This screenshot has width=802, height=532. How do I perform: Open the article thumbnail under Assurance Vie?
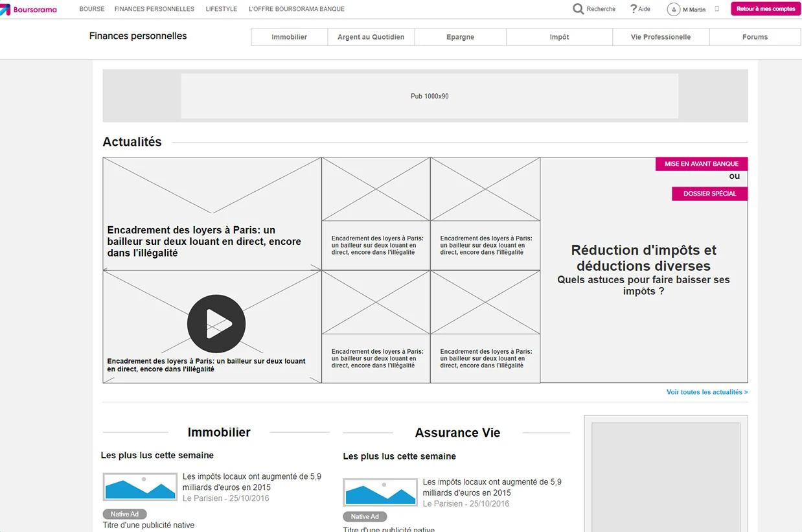[x=380, y=492]
